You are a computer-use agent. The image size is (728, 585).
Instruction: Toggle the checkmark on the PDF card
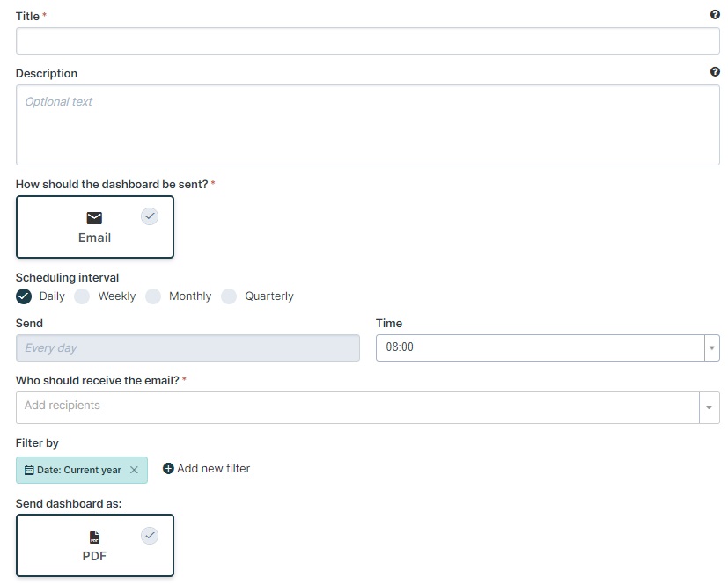[150, 536]
